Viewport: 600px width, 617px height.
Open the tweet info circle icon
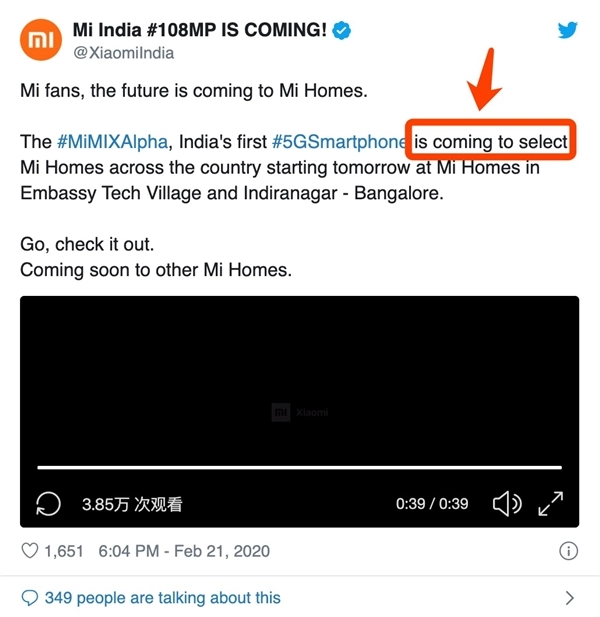pyautogui.click(x=568, y=551)
